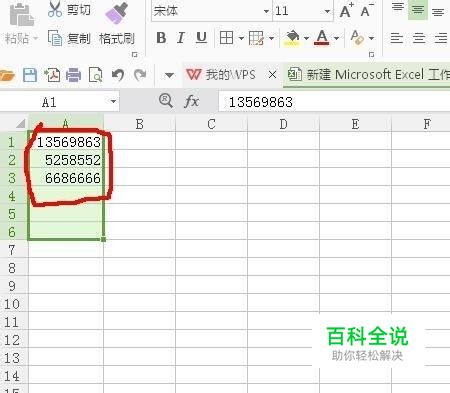Align text right
The image size is (450, 393).
coord(441,38)
